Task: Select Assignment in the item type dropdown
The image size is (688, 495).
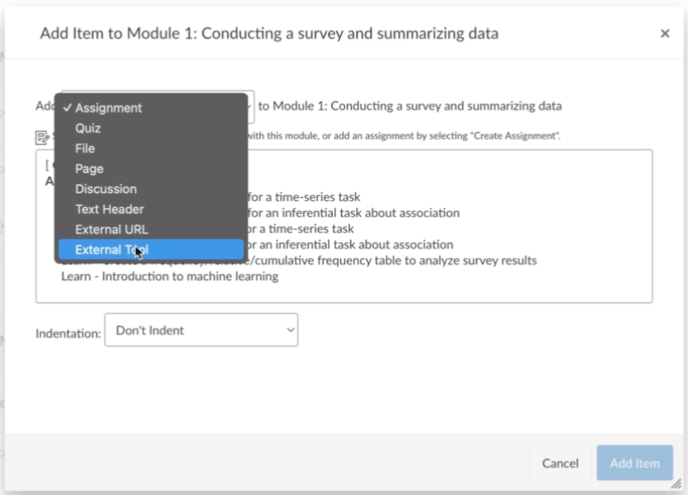Action: point(151,108)
